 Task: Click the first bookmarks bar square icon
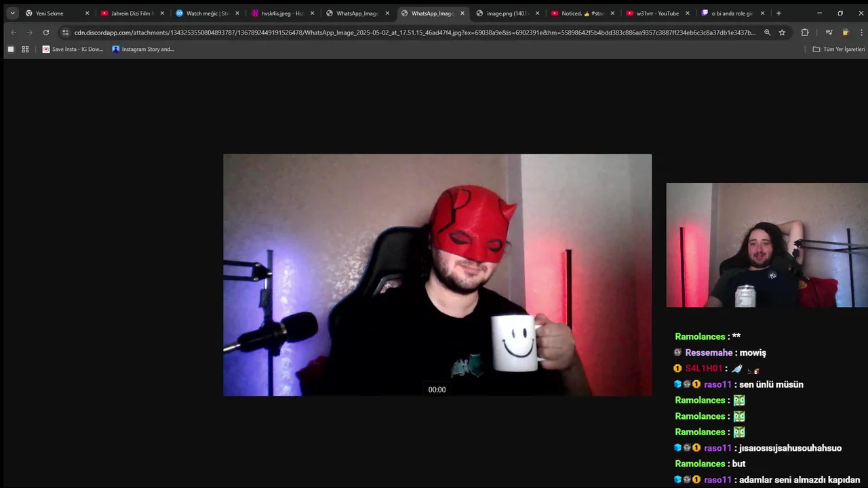click(10, 49)
